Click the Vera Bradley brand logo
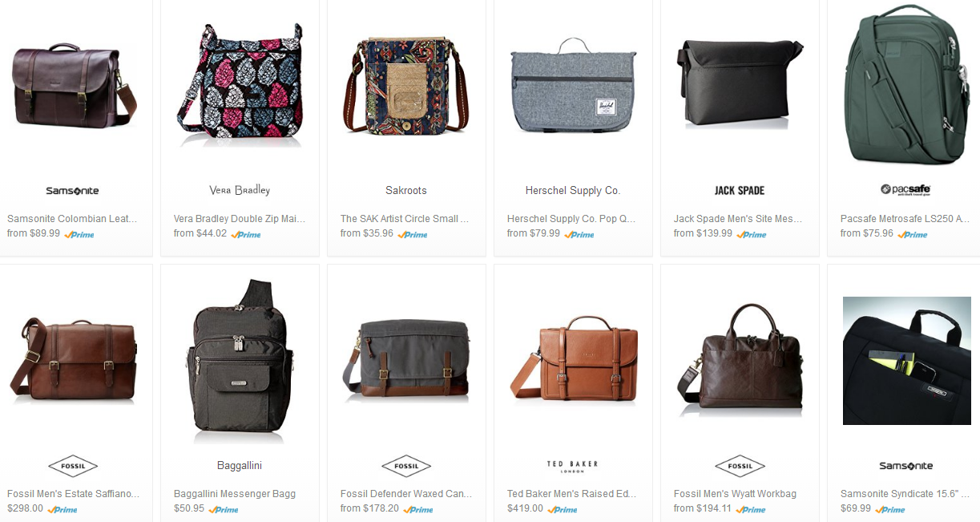This screenshot has width=980, height=522. (x=240, y=190)
